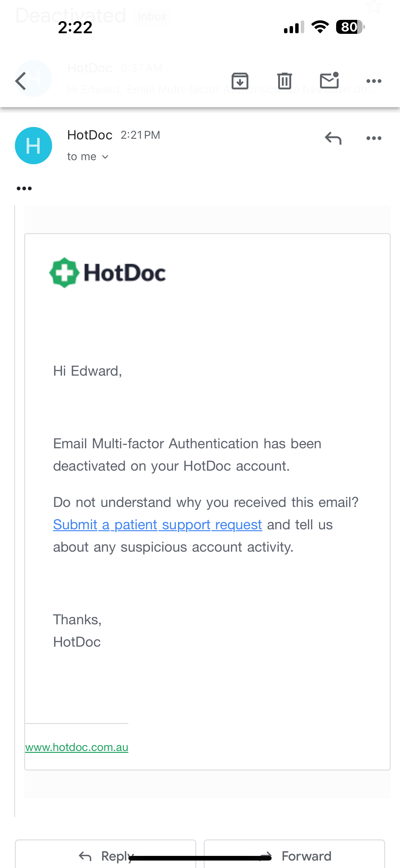Screen dimensions: 400x868
Task: Tap the home indicator bar
Action: pos(200,858)
